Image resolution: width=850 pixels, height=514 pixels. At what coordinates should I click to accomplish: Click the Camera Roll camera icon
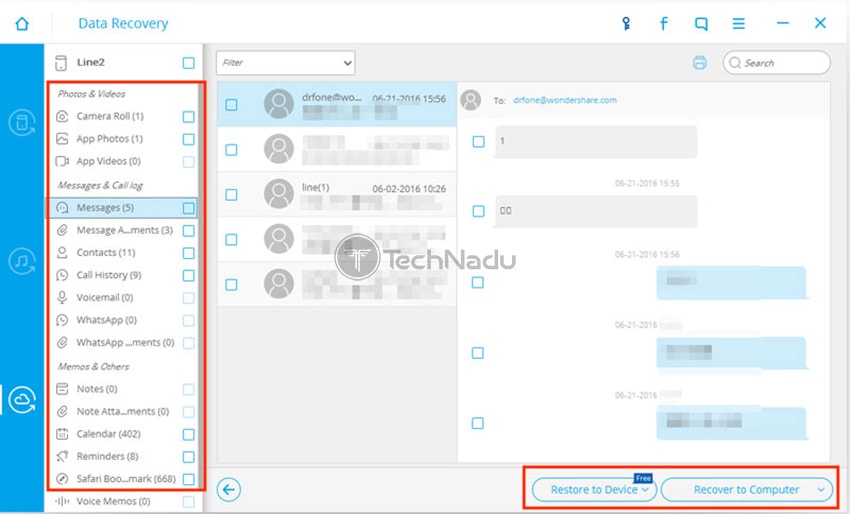(x=62, y=116)
